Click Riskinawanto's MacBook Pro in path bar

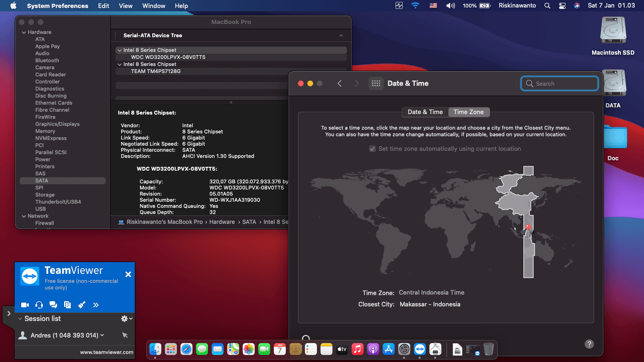165,222
